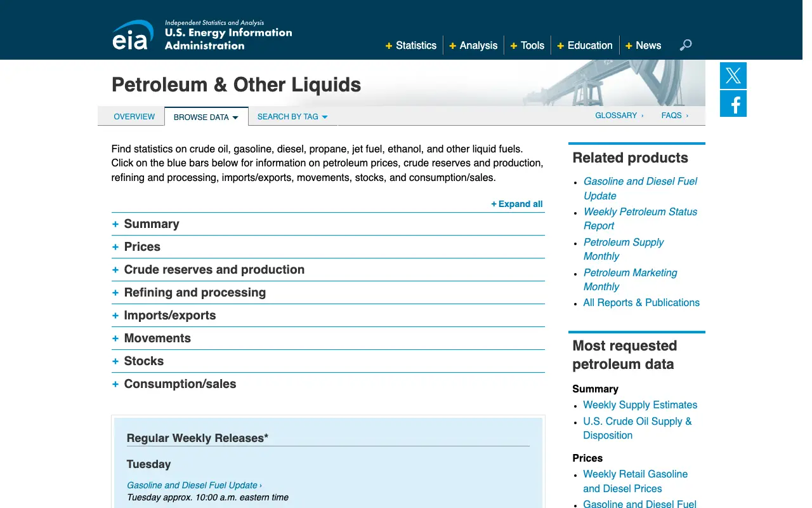Share page on X (Twitter)
The width and height of the screenshot is (812, 508).
[x=733, y=76]
